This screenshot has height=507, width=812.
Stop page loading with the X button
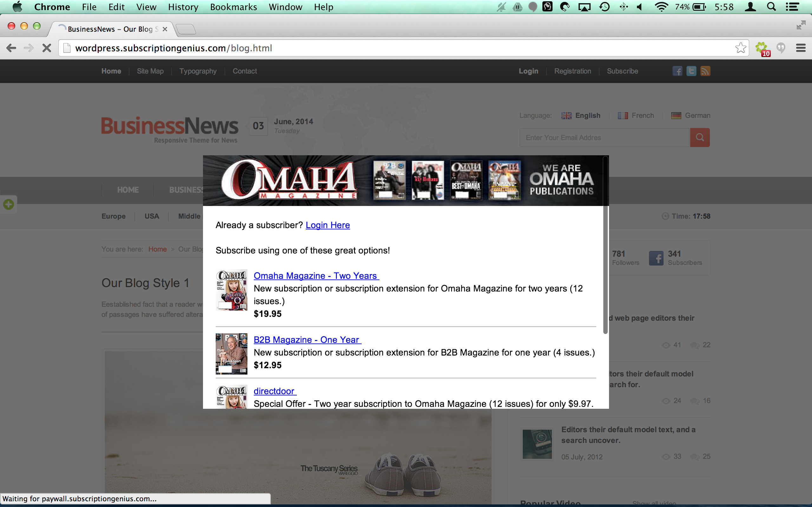[x=47, y=48]
